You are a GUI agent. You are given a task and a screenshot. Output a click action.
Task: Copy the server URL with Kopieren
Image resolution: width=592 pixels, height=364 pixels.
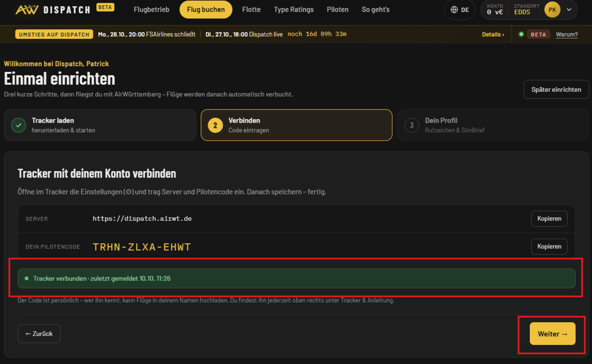click(549, 218)
